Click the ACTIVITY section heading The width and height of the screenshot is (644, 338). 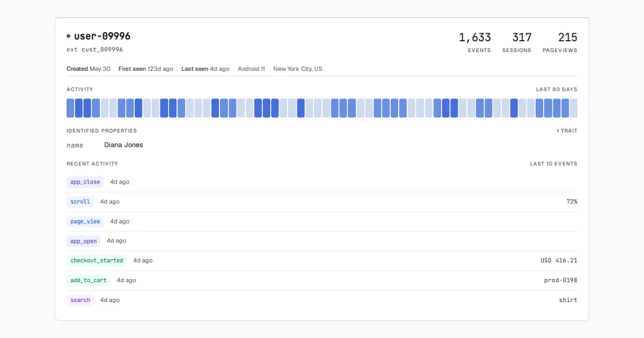(80, 90)
